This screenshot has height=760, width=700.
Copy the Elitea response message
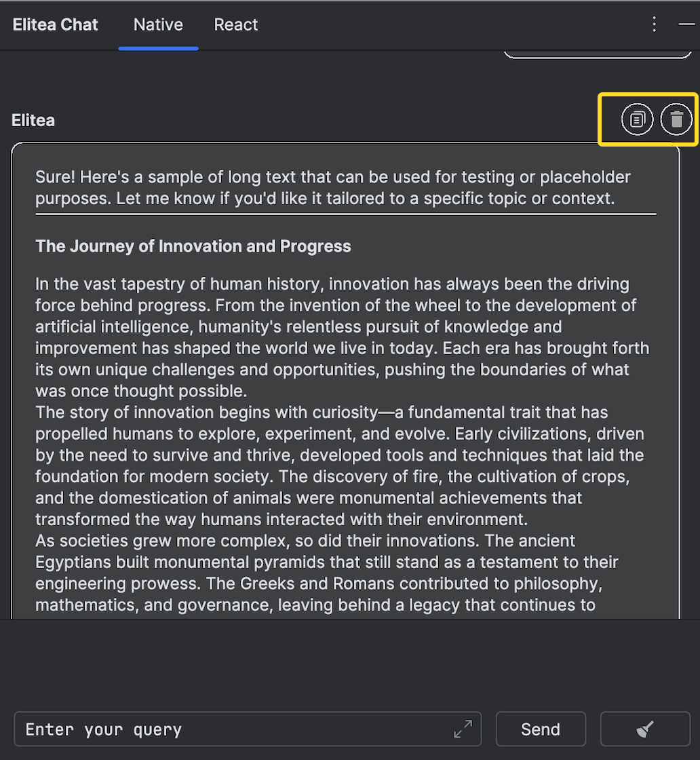click(x=637, y=119)
